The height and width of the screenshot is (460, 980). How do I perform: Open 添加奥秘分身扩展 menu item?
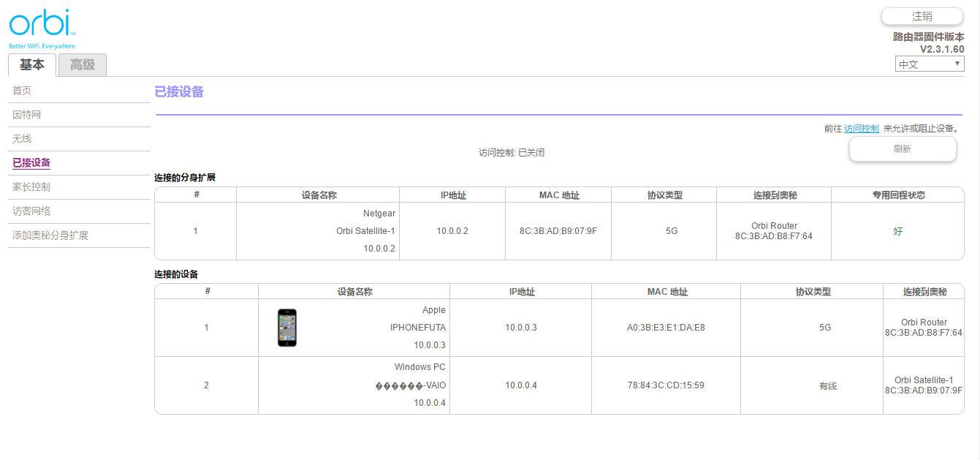coord(50,235)
